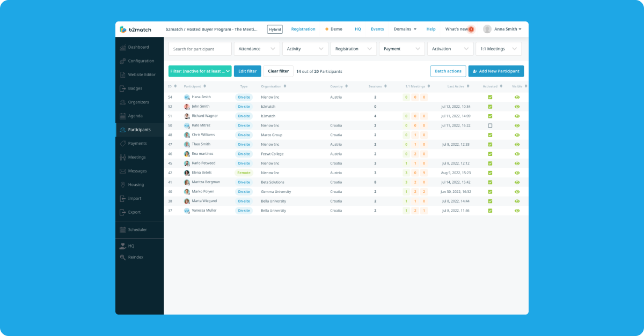Open the Badges section

[134, 88]
